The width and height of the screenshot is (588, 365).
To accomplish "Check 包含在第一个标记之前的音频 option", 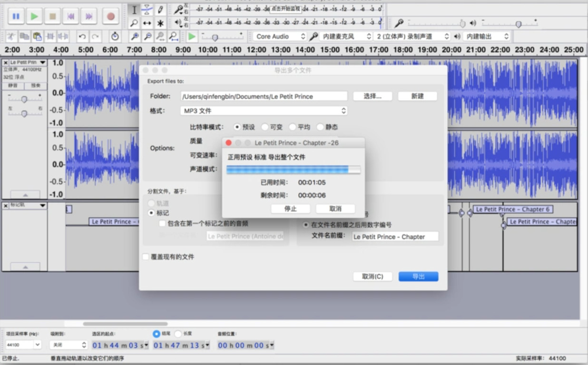I will point(162,223).
